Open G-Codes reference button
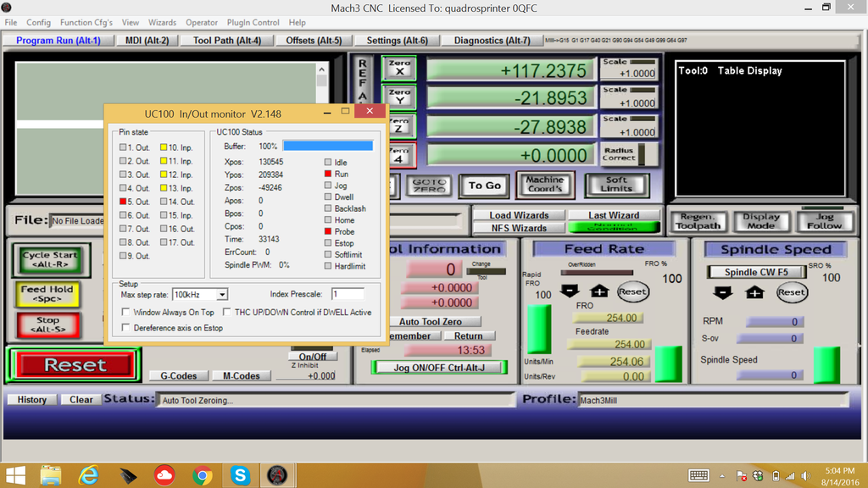 coord(178,375)
